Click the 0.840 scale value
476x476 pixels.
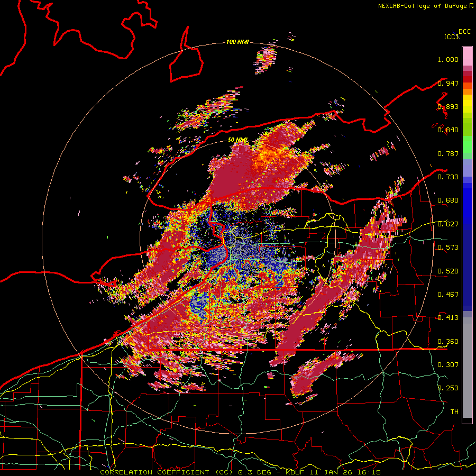coord(448,130)
